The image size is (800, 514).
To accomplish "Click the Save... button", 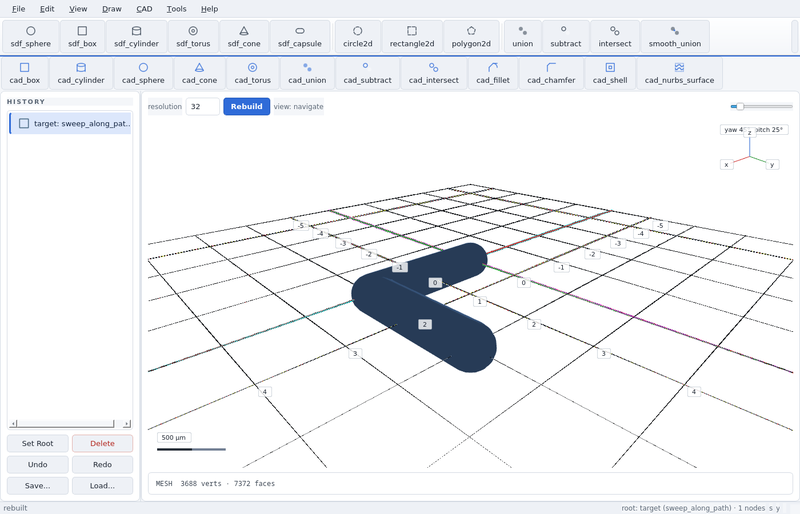I will pyautogui.click(x=37, y=485).
